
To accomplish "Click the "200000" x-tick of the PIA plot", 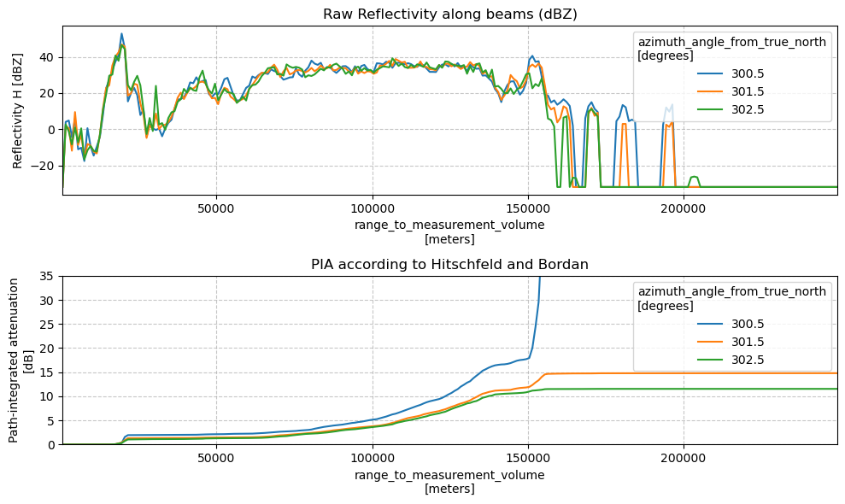I will pyautogui.click(x=684, y=458).
